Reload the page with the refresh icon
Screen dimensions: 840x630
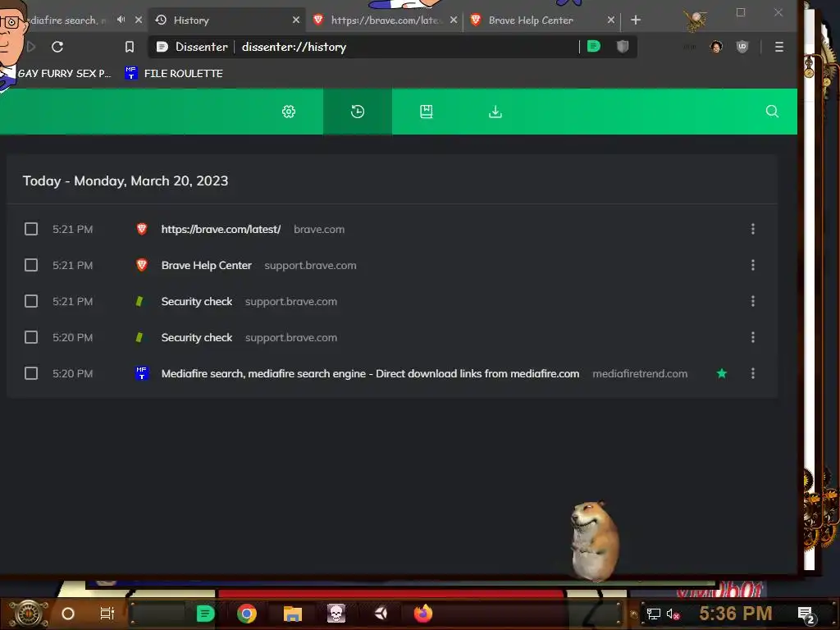coord(57,47)
